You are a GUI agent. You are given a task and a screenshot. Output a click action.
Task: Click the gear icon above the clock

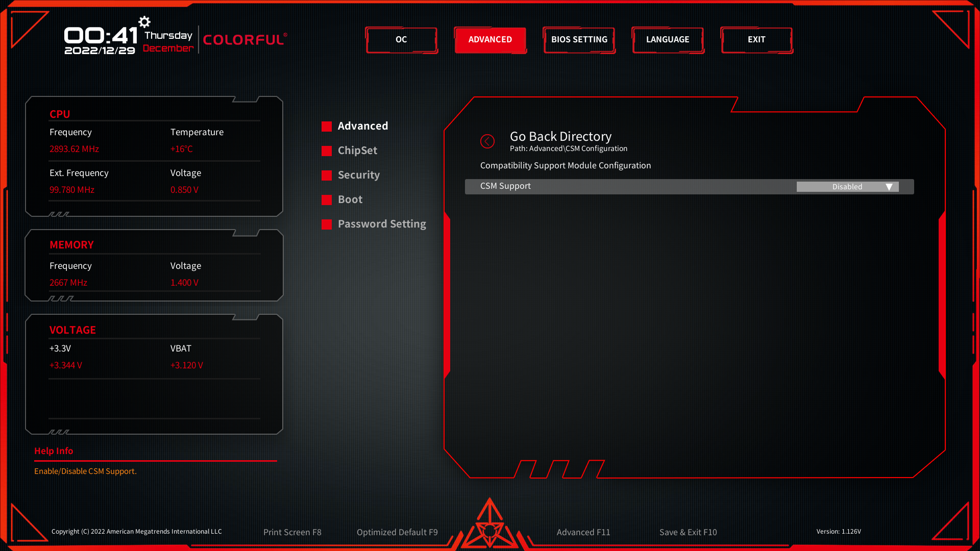144,22
